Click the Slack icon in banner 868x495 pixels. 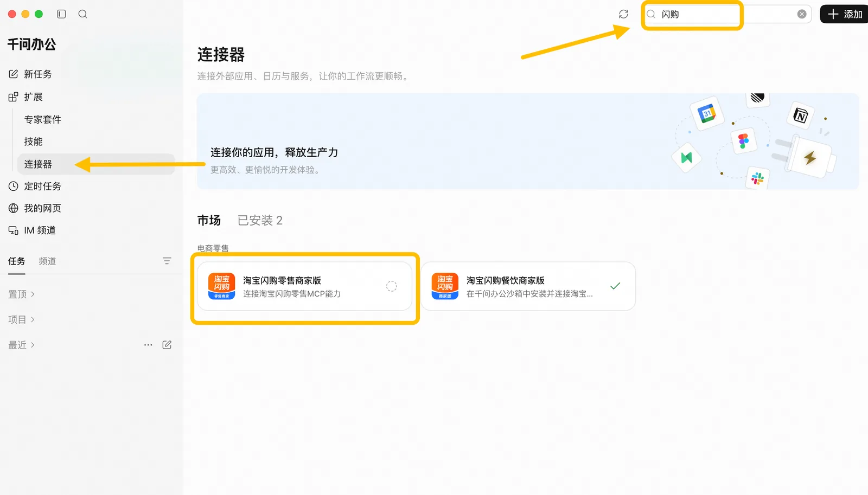tap(758, 178)
